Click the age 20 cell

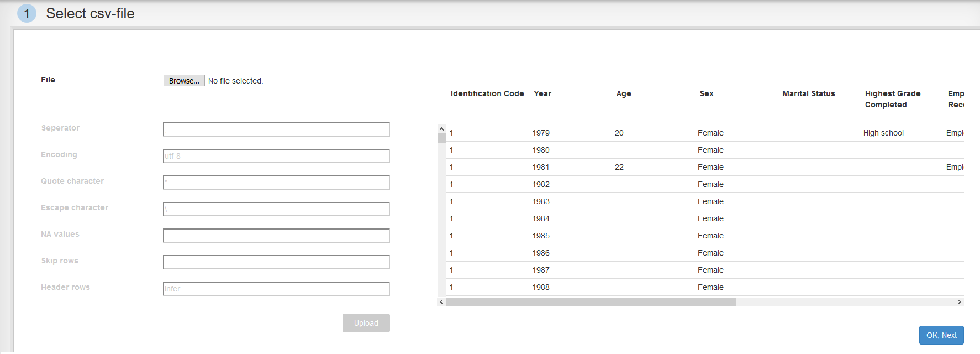pos(619,133)
